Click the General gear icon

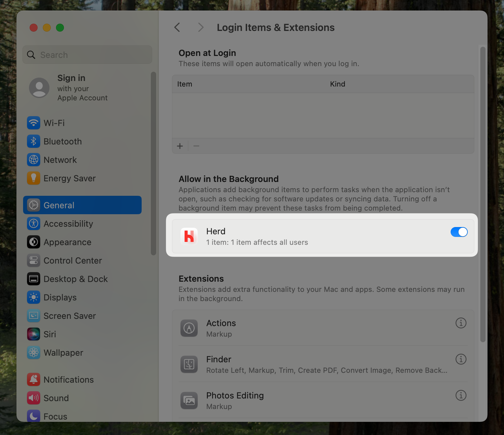(x=34, y=205)
